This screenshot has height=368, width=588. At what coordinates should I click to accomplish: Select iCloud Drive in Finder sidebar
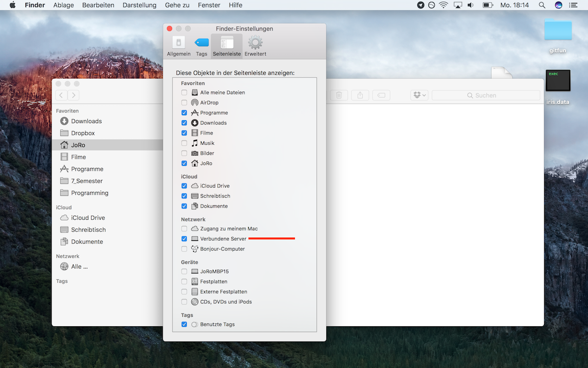(88, 218)
